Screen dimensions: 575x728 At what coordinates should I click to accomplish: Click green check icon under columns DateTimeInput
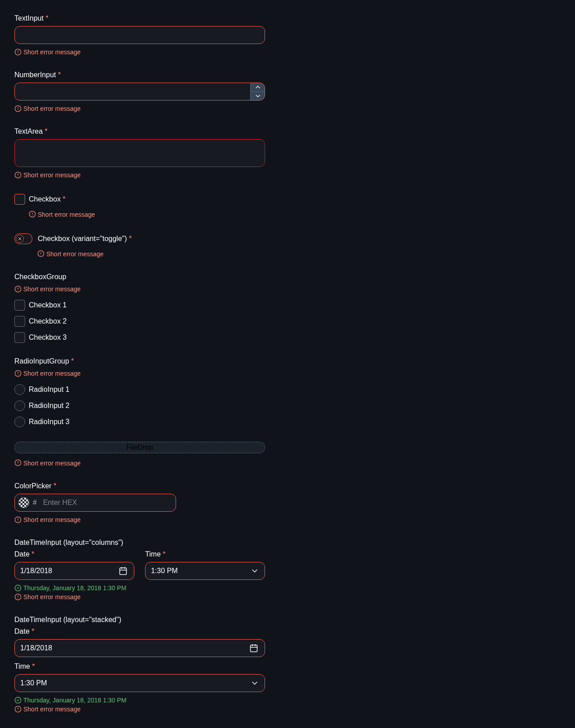(x=18, y=588)
